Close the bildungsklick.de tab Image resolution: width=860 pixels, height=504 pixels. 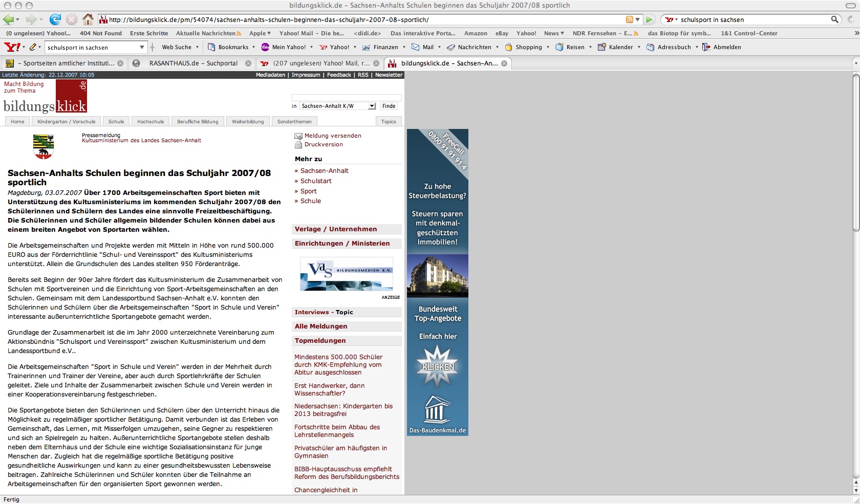(x=504, y=63)
